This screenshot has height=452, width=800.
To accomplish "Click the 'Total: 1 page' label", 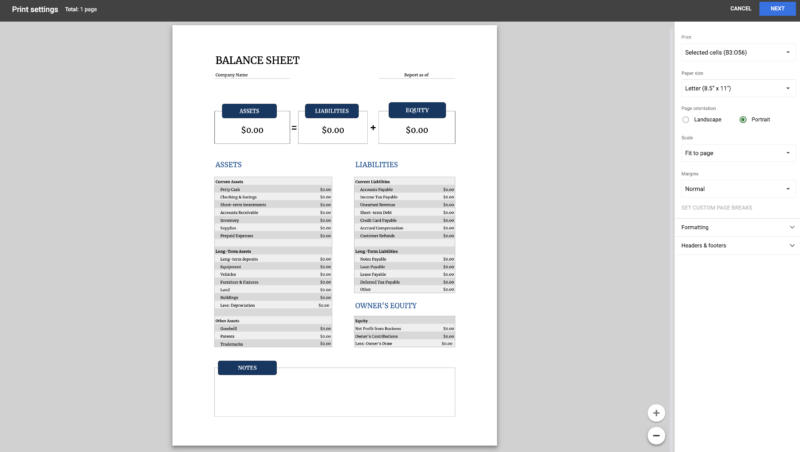I will coord(81,9).
